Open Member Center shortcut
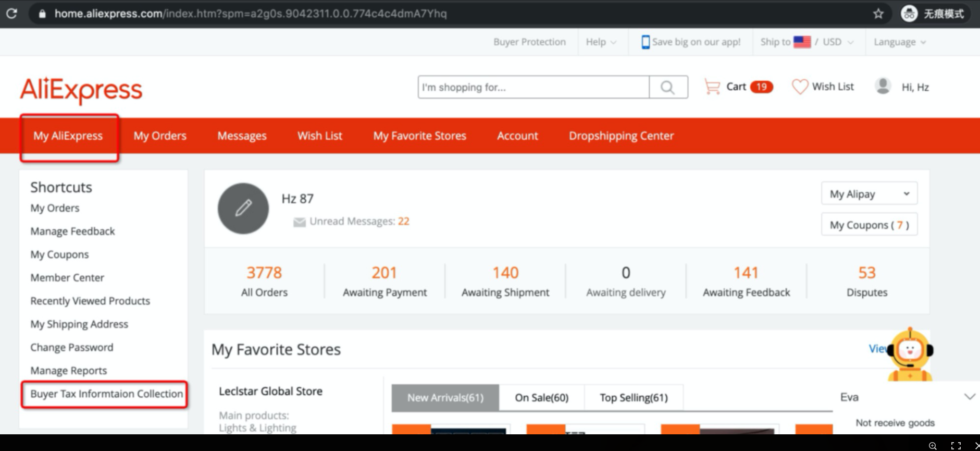This screenshot has width=980, height=451. [67, 277]
